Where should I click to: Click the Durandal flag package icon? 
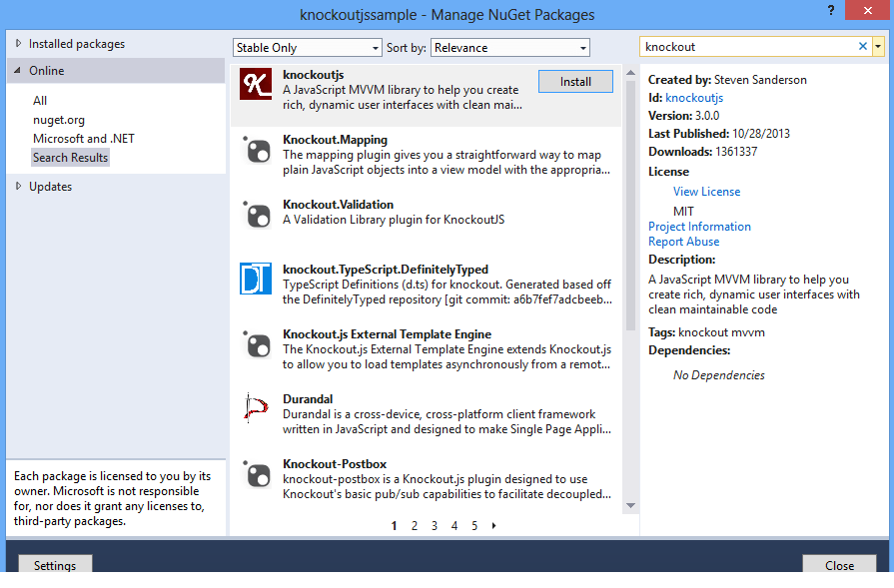256,408
